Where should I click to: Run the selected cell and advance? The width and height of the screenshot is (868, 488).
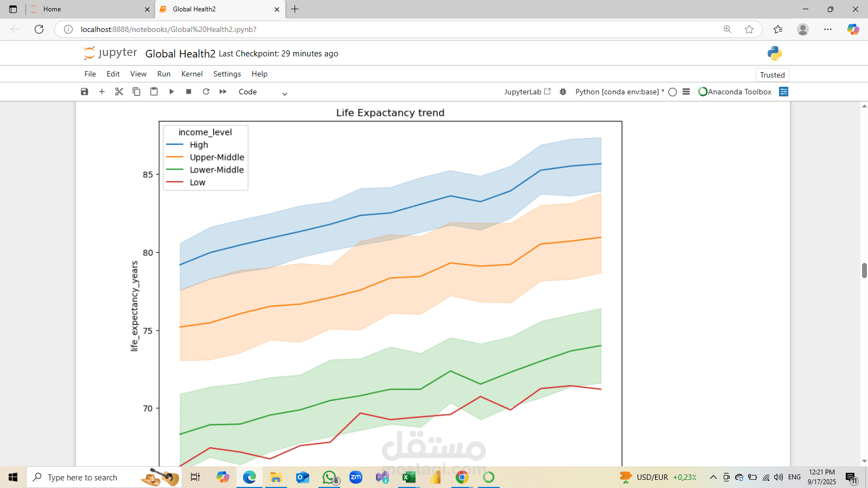[x=171, y=92]
